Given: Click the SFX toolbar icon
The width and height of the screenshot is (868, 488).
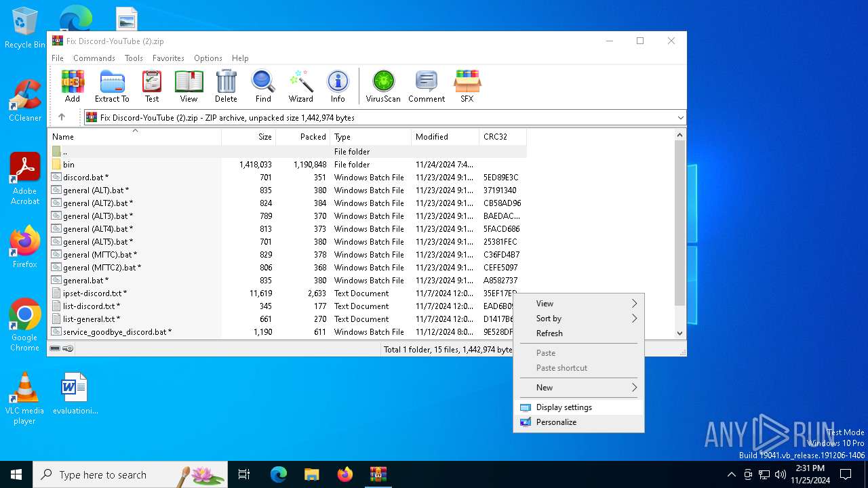Looking at the screenshot, I should click(x=467, y=86).
